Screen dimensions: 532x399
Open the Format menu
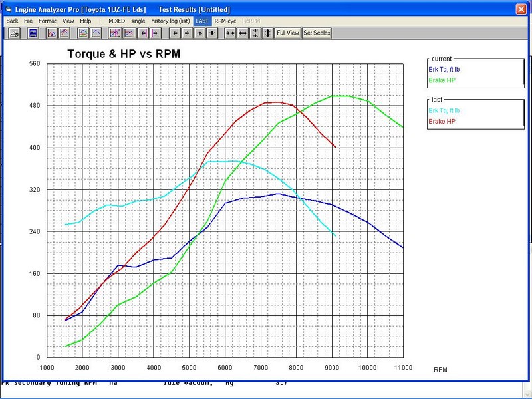point(47,21)
